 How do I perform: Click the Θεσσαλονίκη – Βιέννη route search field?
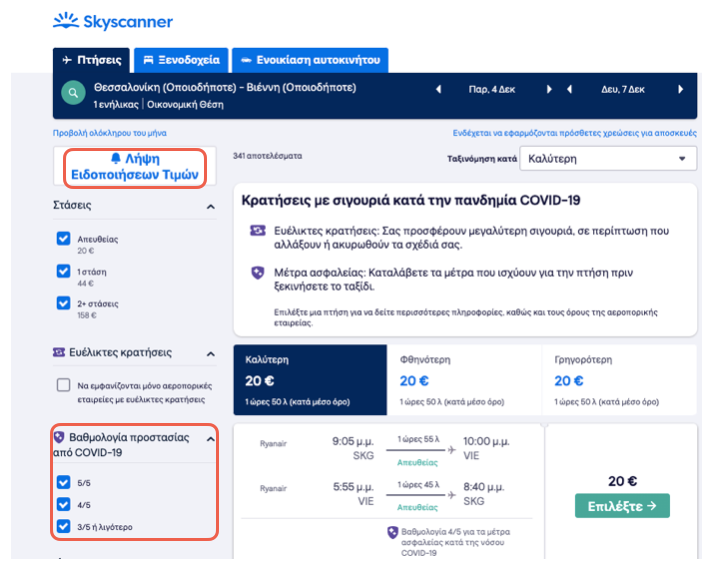(x=225, y=87)
